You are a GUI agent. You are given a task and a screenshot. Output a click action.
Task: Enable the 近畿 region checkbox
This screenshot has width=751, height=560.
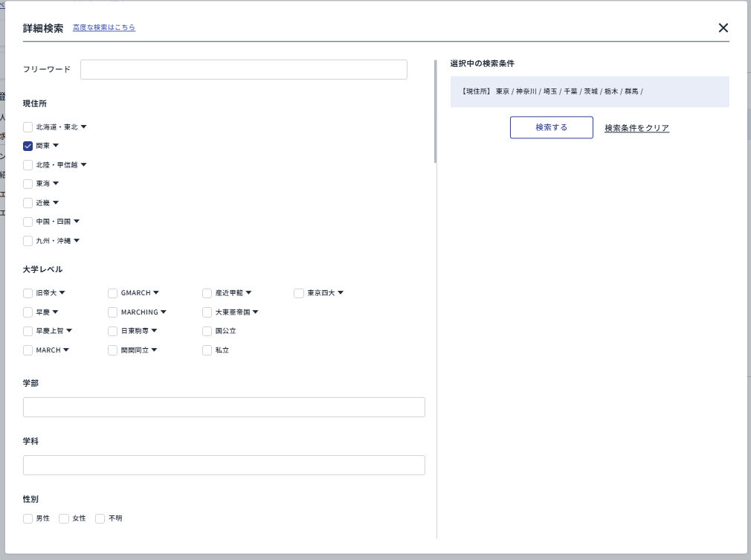tap(28, 203)
